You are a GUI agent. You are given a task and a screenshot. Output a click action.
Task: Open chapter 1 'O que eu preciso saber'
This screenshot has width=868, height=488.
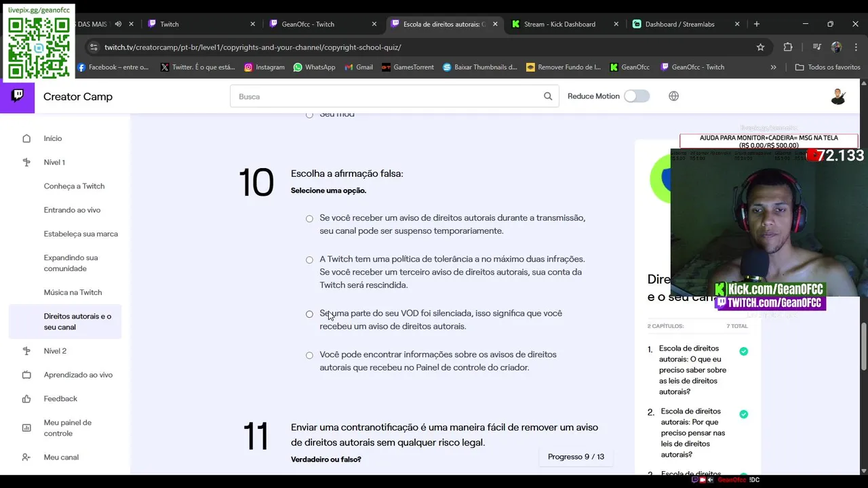(693, 370)
